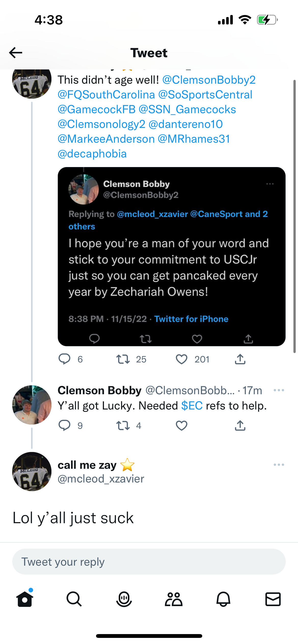The width and height of the screenshot is (298, 644).
Task: Open the Messages inbox
Action: point(273,599)
